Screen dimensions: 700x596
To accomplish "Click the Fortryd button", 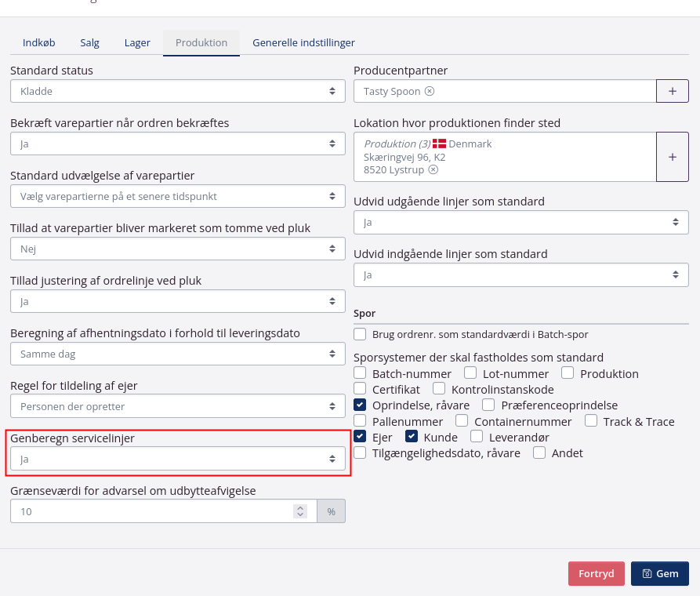I will 596,573.
